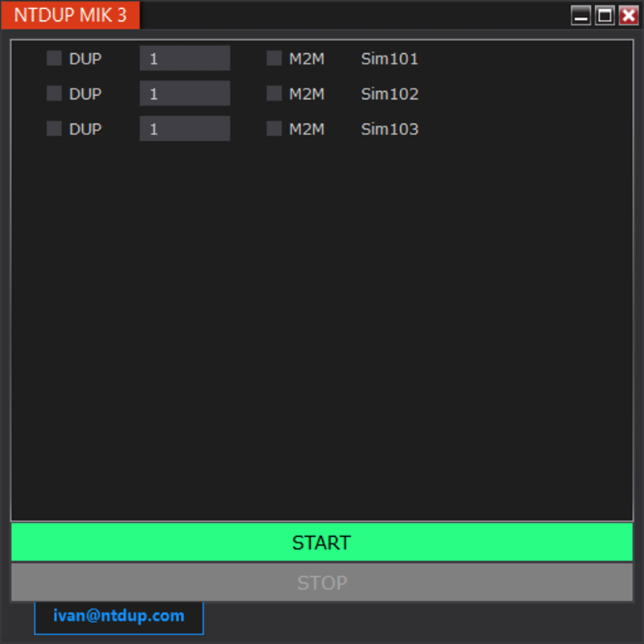Select the Sim103 label

[x=390, y=130]
